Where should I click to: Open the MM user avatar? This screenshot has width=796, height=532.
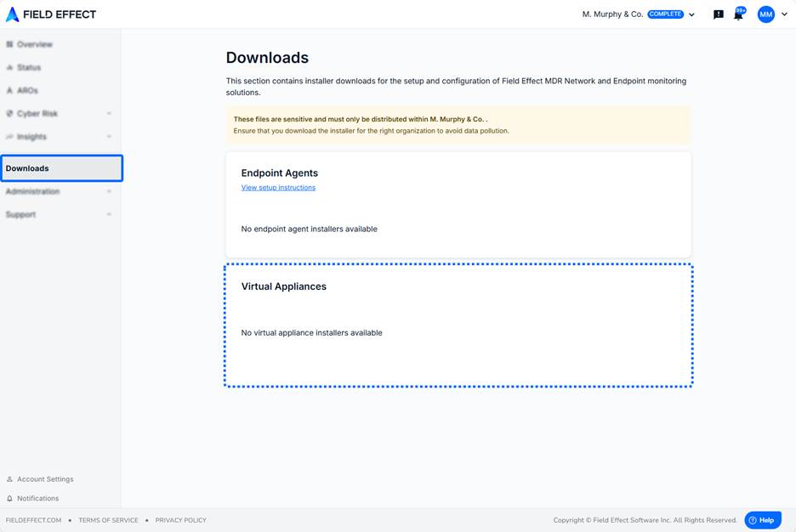(766, 14)
